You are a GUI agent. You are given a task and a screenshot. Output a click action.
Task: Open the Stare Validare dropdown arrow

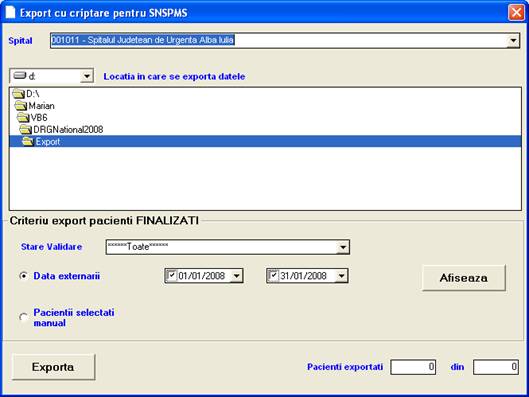pyautogui.click(x=343, y=247)
